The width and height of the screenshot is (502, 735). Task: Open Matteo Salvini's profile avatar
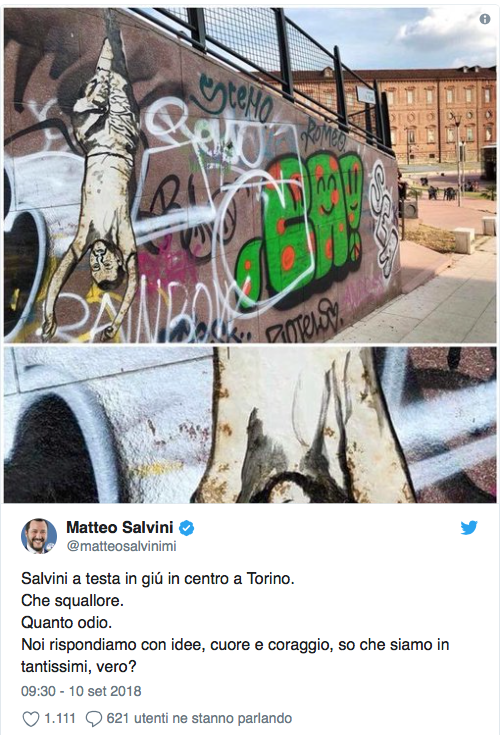39,536
